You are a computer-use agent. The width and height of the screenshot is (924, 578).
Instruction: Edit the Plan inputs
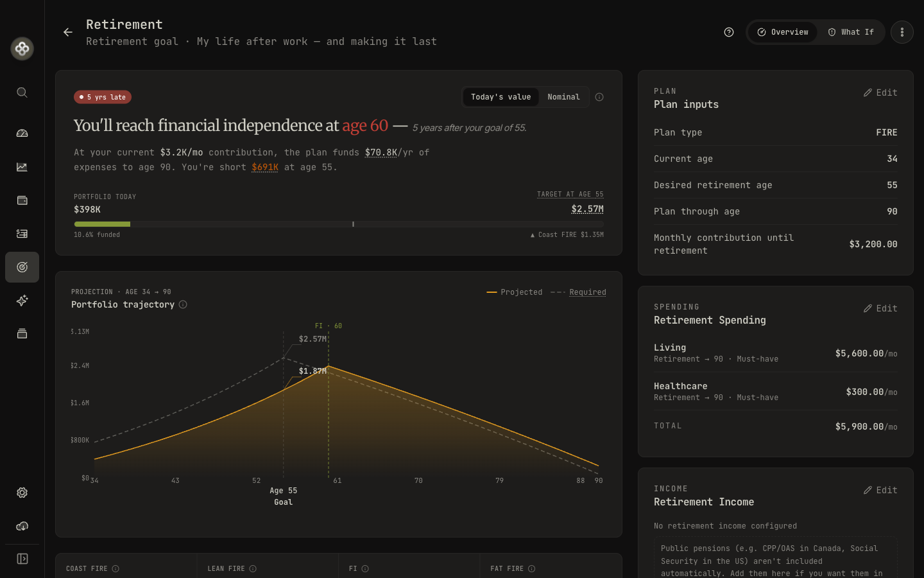(880, 92)
